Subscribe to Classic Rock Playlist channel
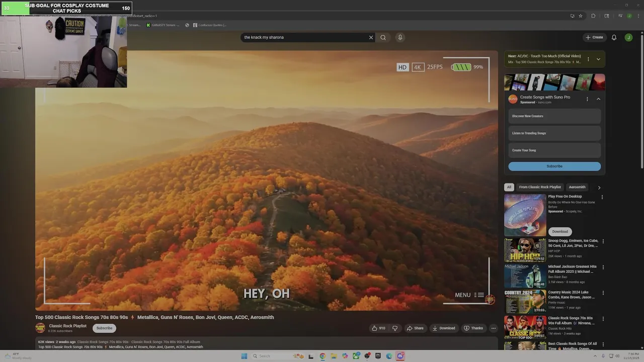Screen dimensions: 644x362 click(x=104, y=328)
